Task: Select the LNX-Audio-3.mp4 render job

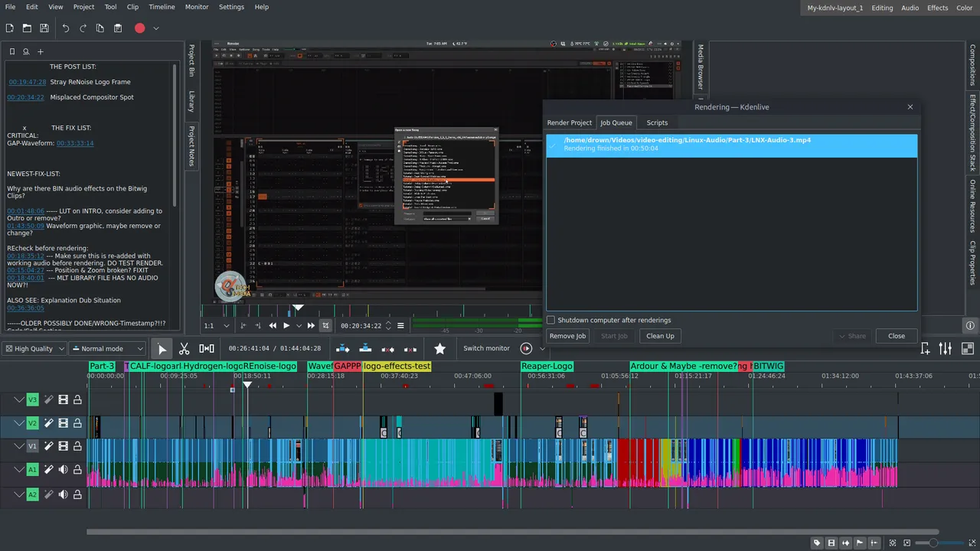Action: (x=731, y=145)
